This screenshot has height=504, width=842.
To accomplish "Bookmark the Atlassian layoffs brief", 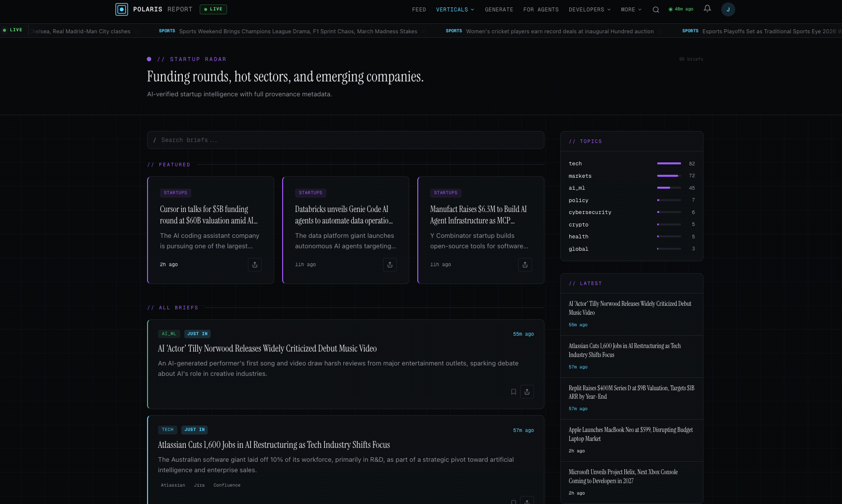I will coord(514,501).
